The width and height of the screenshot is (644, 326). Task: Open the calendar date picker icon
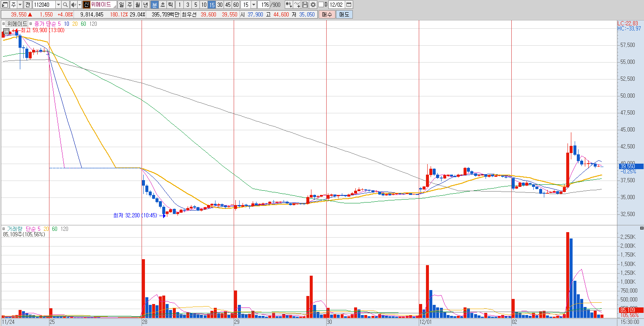coord(349,5)
